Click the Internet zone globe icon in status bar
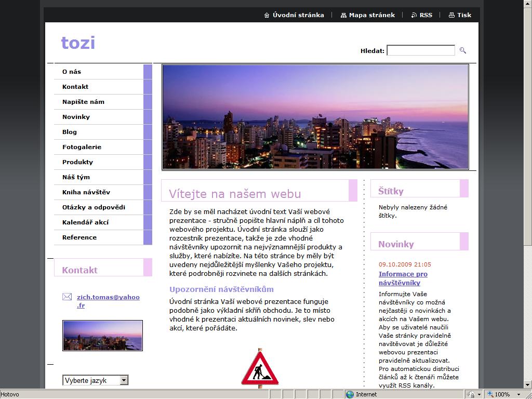This screenshot has width=532, height=399. tap(350, 394)
